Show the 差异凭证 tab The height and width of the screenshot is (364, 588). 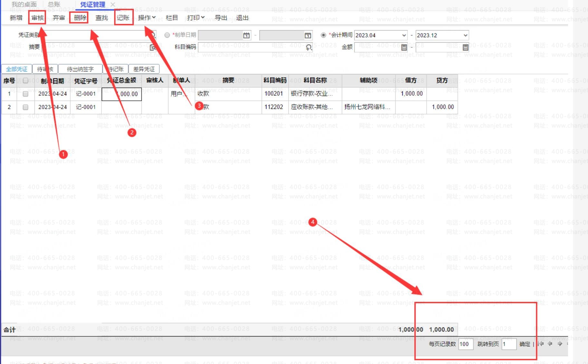click(x=144, y=69)
